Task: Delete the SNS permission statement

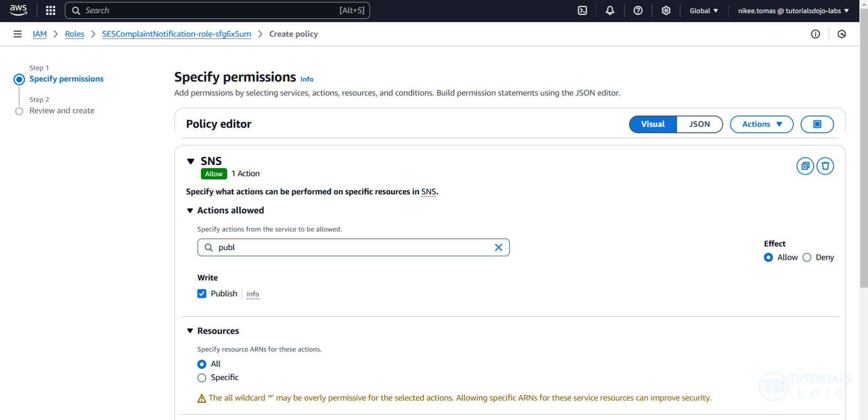Action: point(825,166)
